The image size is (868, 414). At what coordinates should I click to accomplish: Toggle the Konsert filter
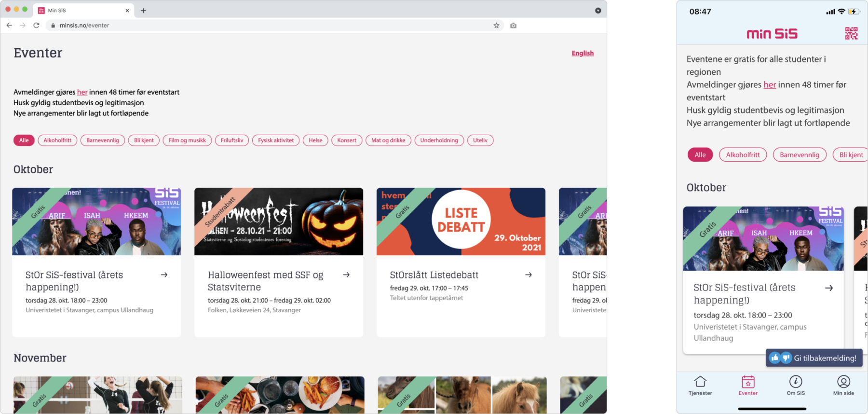pos(347,140)
